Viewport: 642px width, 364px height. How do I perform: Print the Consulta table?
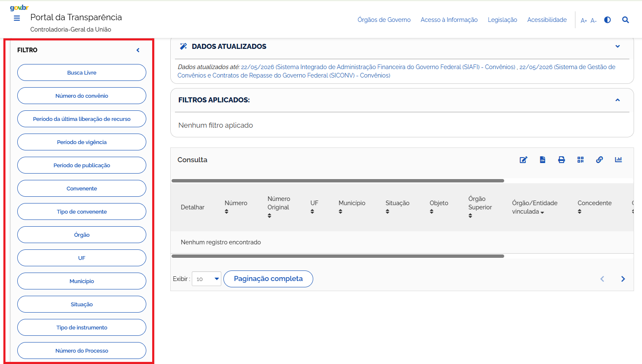tap(561, 160)
